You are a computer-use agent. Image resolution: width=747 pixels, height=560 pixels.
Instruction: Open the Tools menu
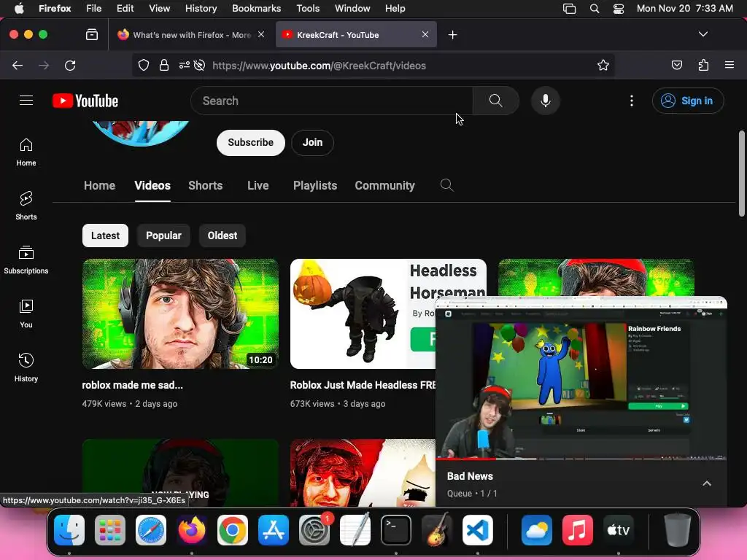click(308, 9)
